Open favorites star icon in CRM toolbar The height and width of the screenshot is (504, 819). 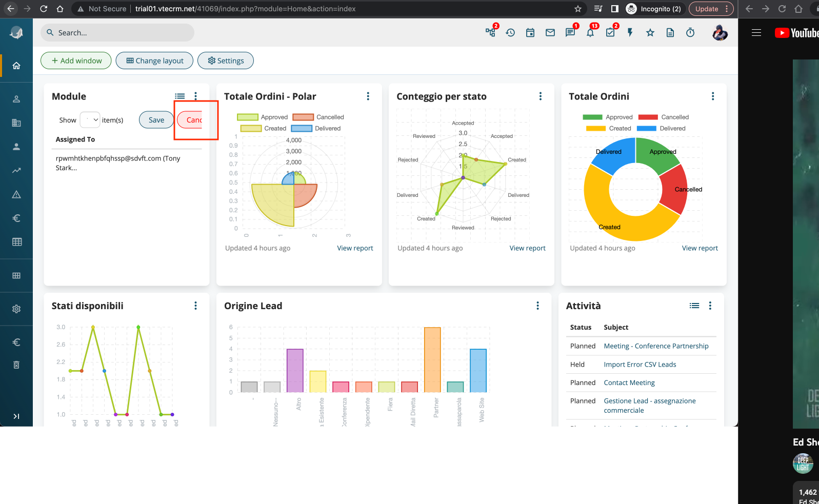[x=650, y=33]
